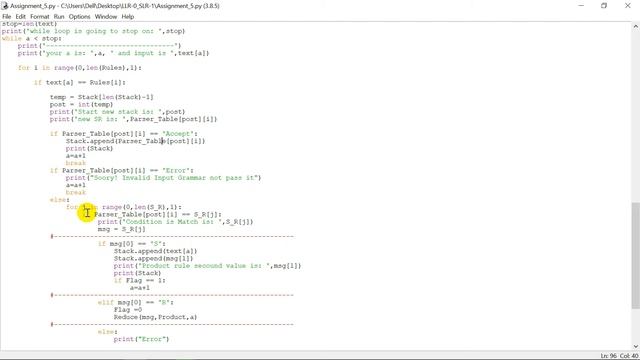The image size is (640, 360).
Task: Open the Help menu
Action: [127, 17]
